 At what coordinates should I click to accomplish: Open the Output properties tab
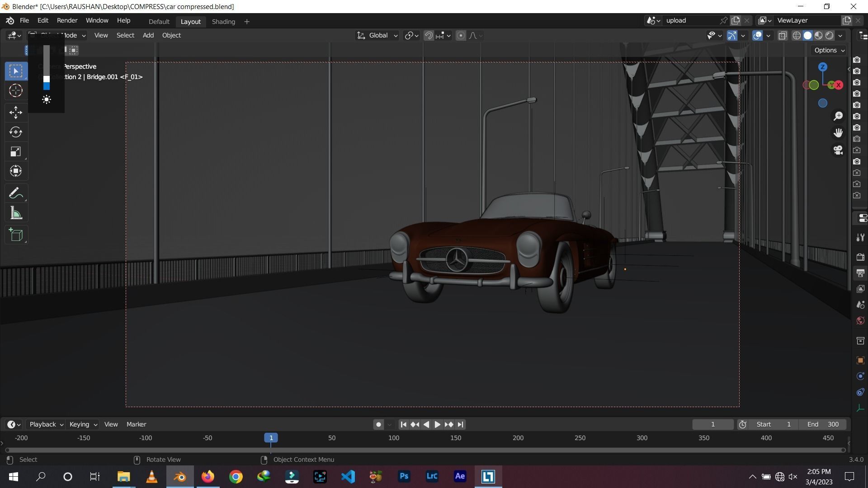(861, 273)
